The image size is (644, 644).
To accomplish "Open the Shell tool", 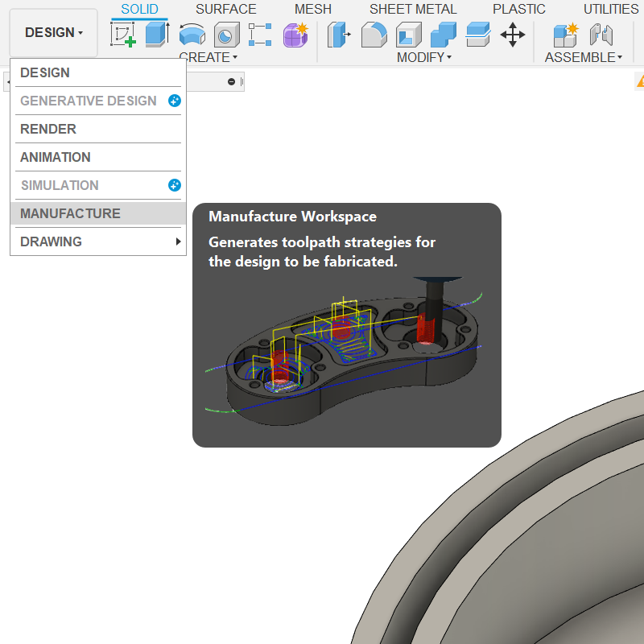I will (407, 33).
